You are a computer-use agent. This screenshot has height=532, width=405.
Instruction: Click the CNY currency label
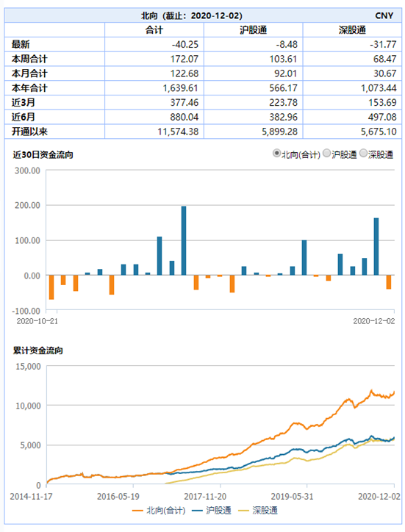(384, 15)
